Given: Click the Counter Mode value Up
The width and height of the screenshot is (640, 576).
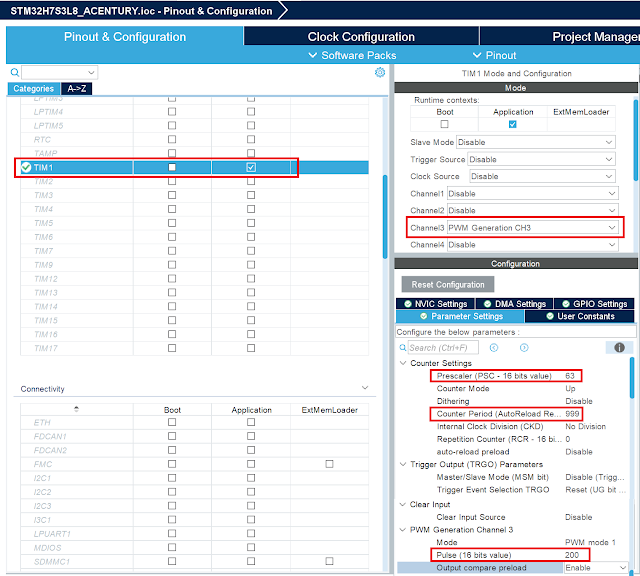Looking at the screenshot, I should pyautogui.click(x=570, y=389).
